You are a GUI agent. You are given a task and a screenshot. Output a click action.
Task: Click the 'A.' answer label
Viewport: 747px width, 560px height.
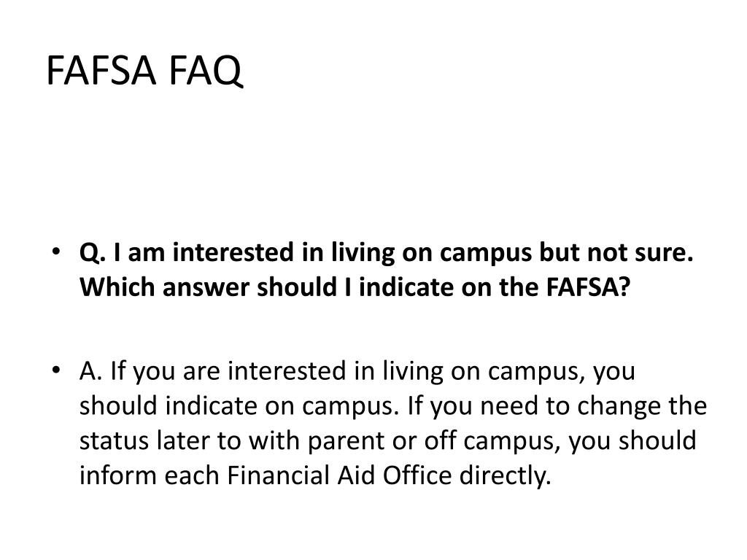pyautogui.click(x=92, y=371)
